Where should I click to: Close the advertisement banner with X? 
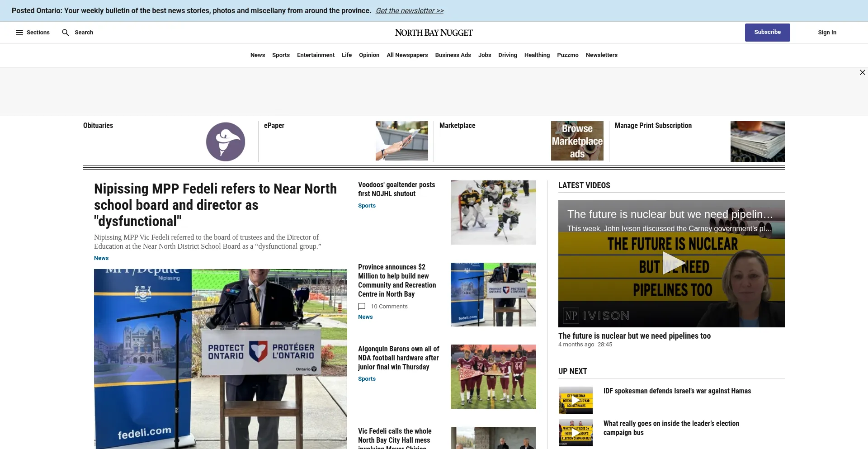[x=862, y=72]
